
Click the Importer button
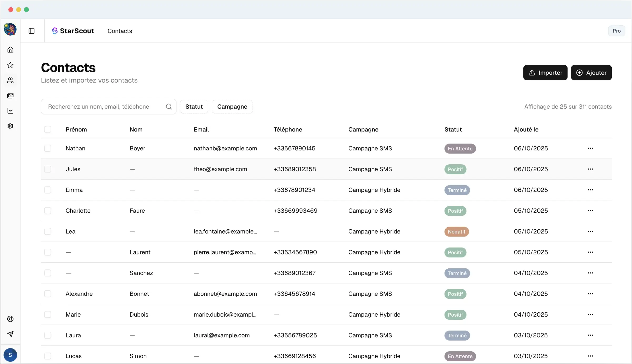tap(545, 73)
